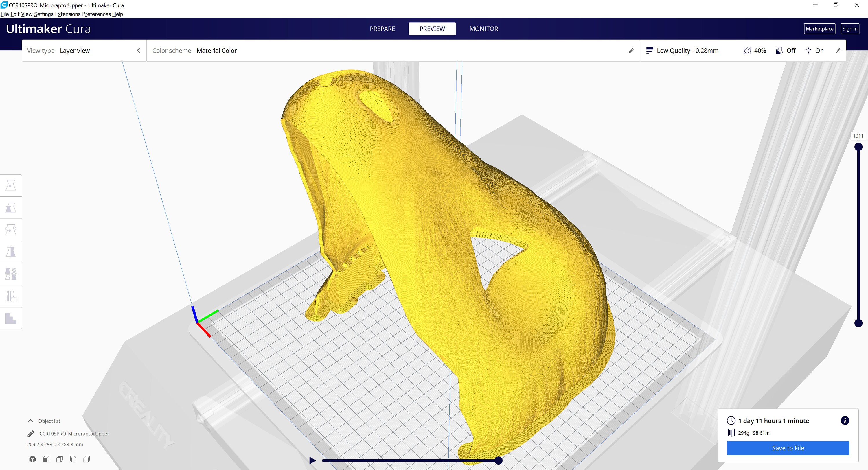Screen dimensions: 868x470
Task: Select the Move tool in the left toolbar
Action: point(11,186)
